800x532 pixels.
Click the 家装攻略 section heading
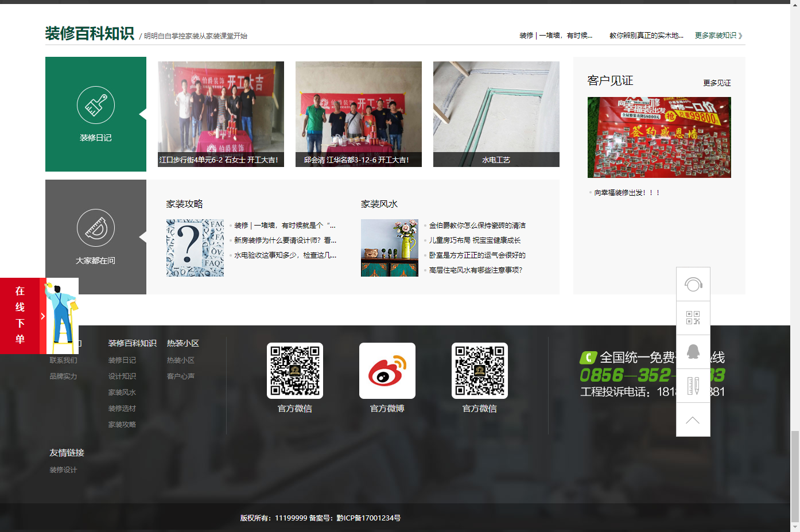tap(184, 204)
